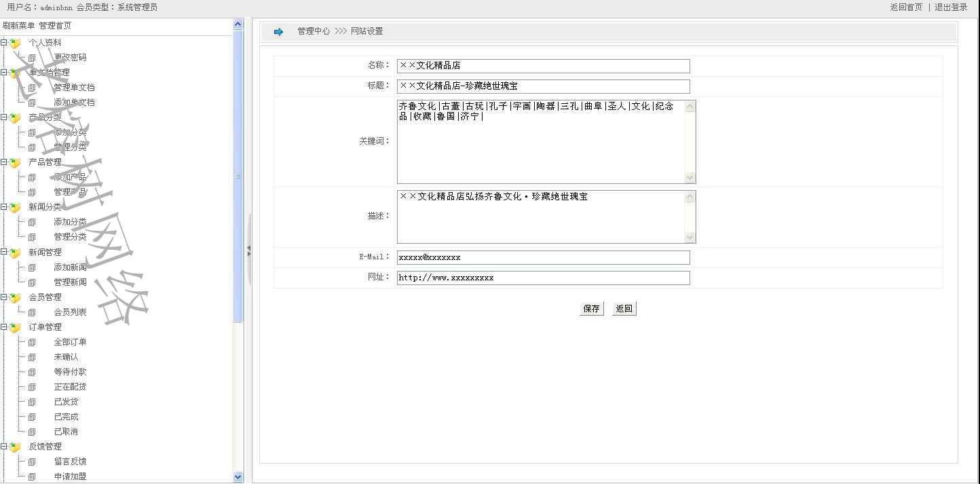Click the 退出登录 link
980x484 pixels.
951,7
